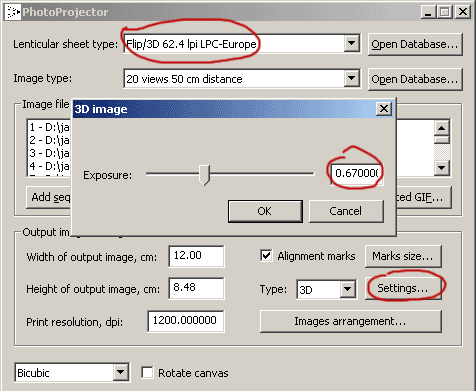Image resolution: width=476 pixels, height=391 pixels.
Task: Confirm 3D image dialog with OK
Action: [265, 211]
